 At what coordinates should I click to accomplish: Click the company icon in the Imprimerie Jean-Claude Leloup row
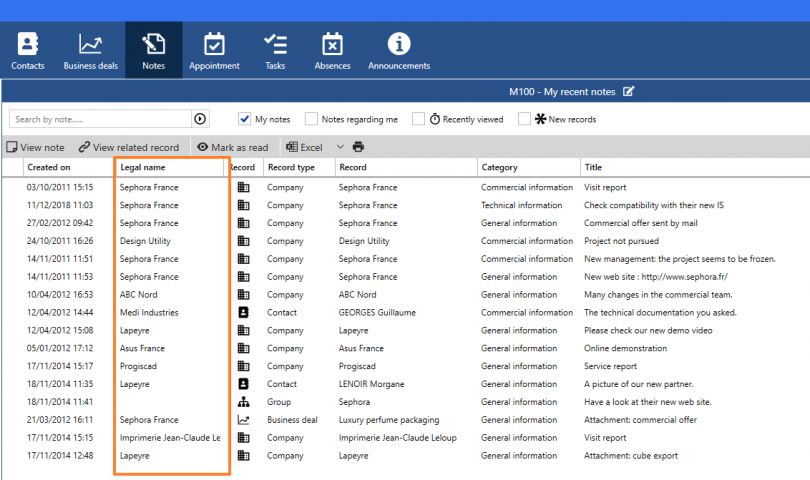coord(243,438)
